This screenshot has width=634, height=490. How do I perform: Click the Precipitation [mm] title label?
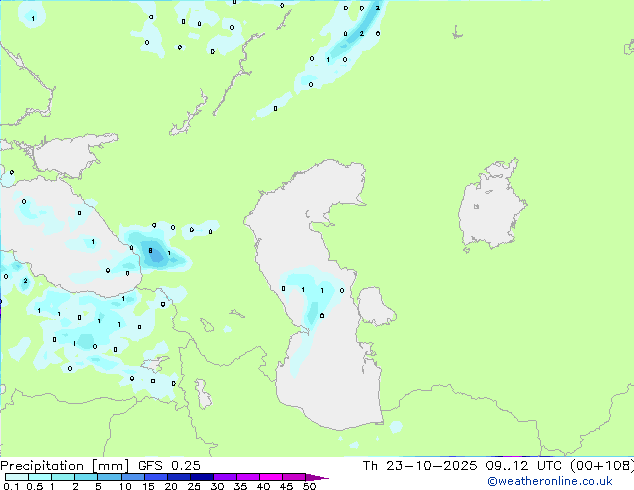click(x=58, y=466)
